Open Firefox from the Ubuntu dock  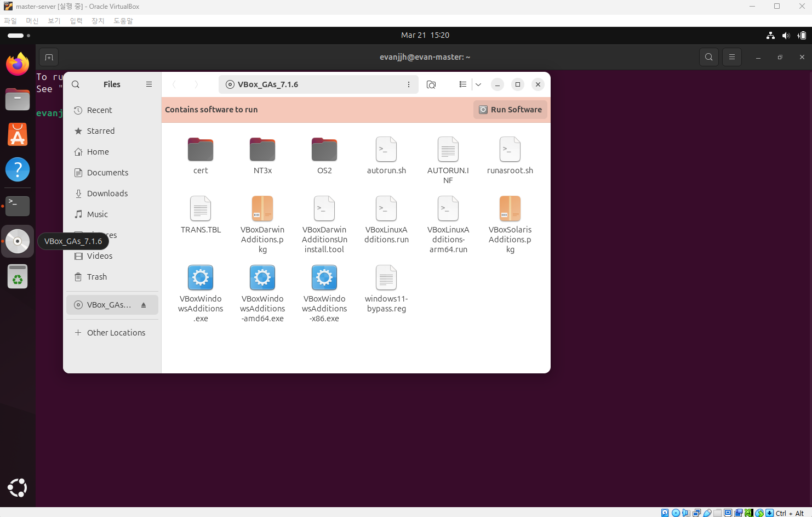(x=18, y=65)
